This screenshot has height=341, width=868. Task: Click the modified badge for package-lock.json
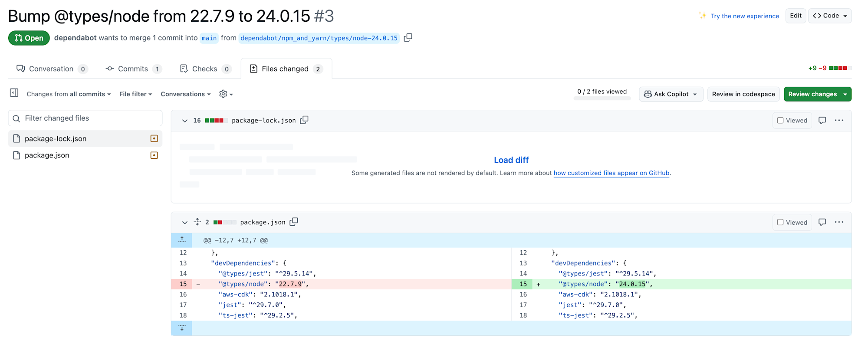click(154, 138)
